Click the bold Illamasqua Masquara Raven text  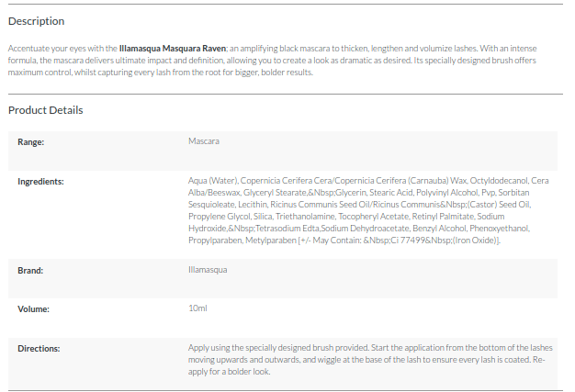click(x=173, y=48)
